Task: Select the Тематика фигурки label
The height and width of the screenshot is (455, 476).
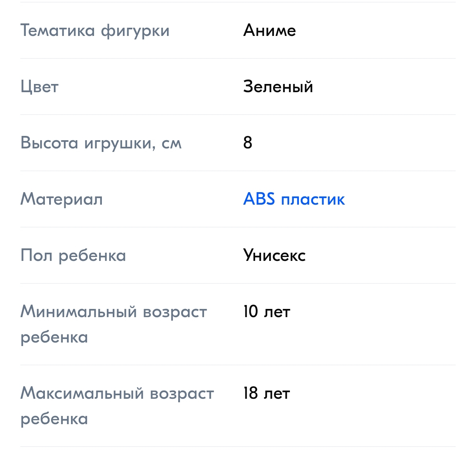Action: click(x=95, y=31)
